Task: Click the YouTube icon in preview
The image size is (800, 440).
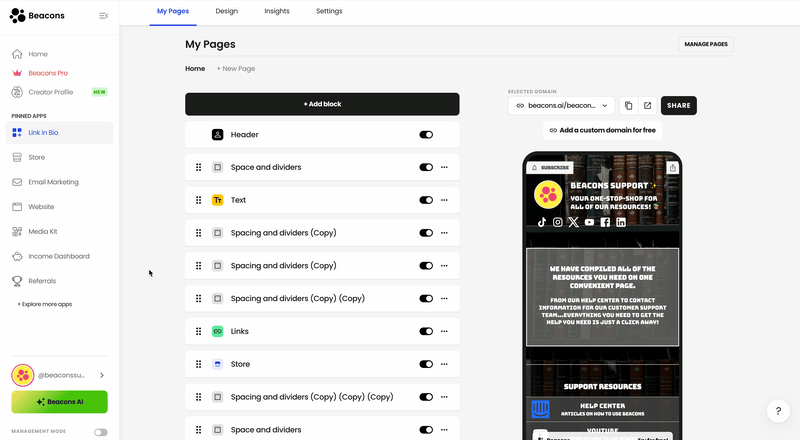Action: click(589, 222)
